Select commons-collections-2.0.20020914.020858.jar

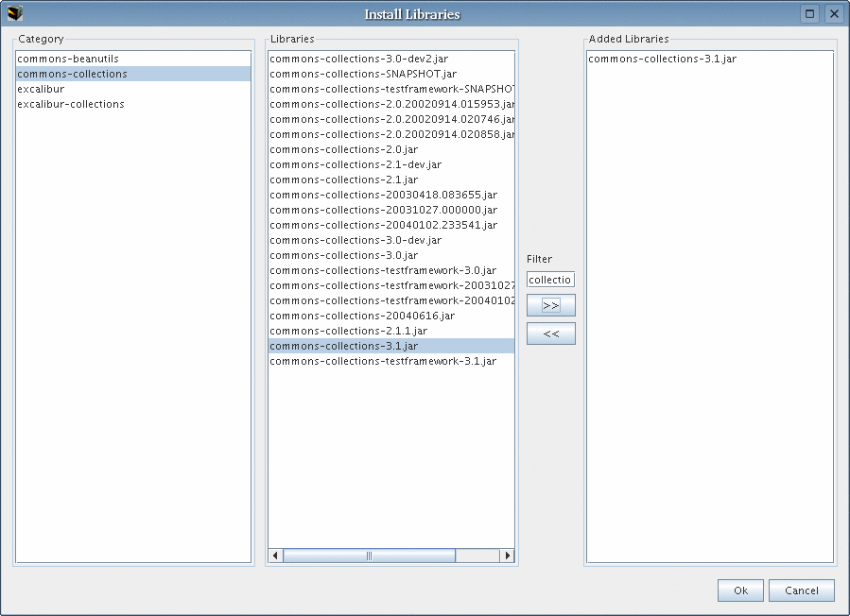pos(390,134)
